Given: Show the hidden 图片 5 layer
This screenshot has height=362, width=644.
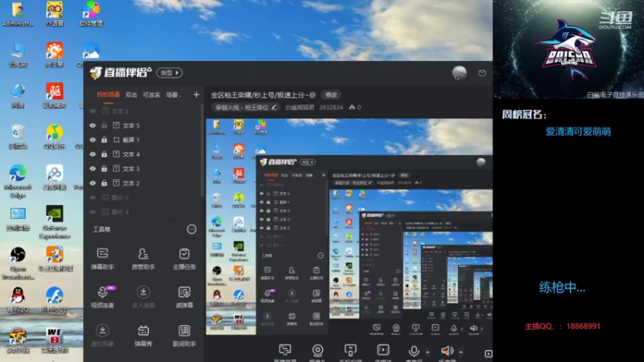Looking at the screenshot, I should 93,197.
